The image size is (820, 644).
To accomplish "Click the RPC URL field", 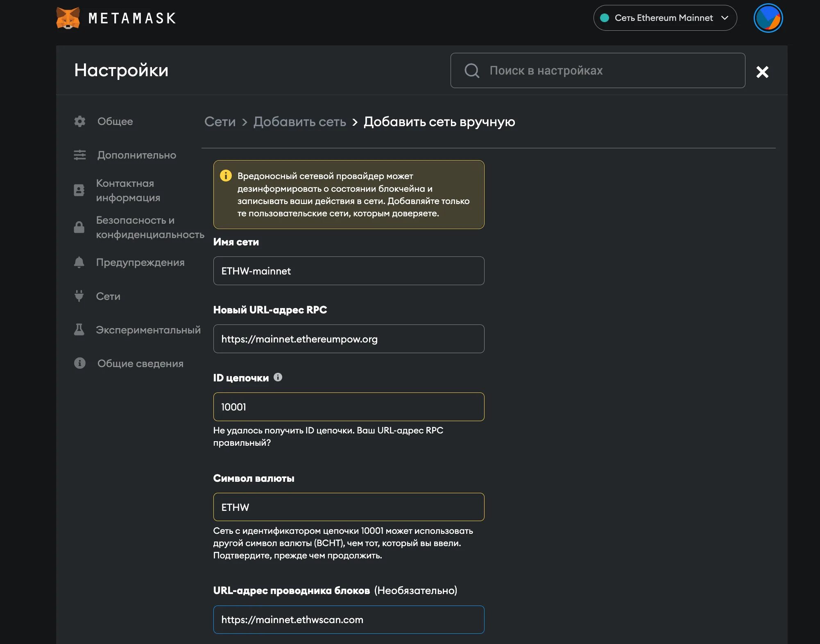I will click(x=349, y=339).
